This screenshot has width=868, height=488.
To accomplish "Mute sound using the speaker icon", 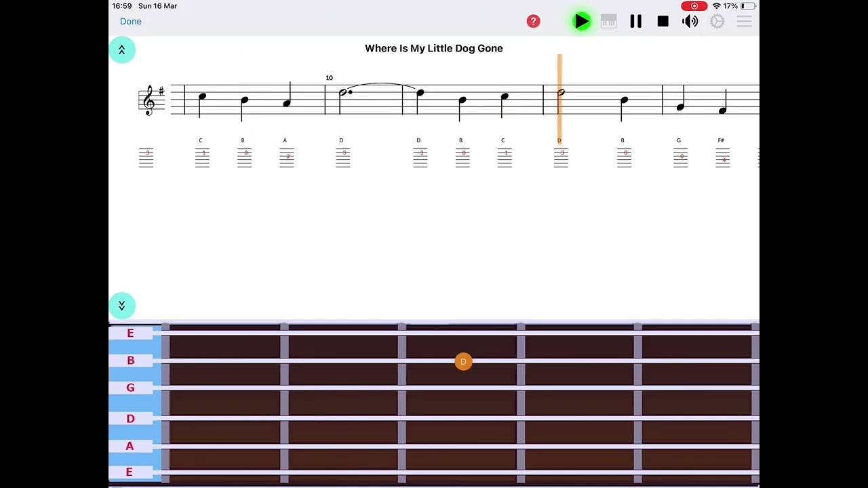I will pos(690,22).
